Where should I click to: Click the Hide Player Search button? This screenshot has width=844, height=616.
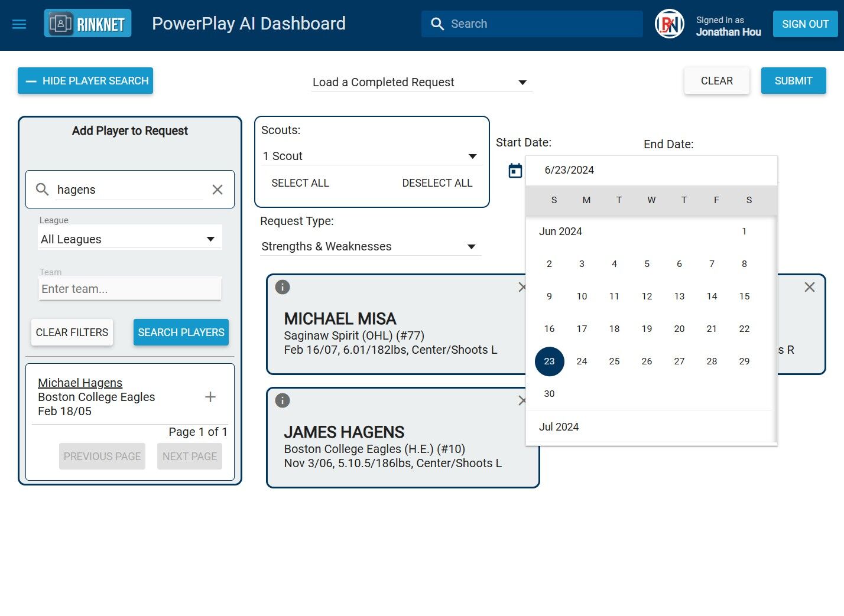tap(85, 81)
